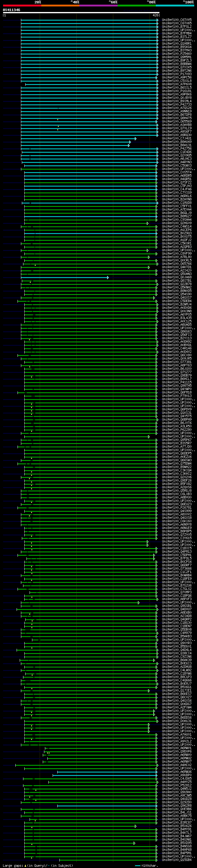
Task: Select hit label UniRef100_P41115
Action: tap(177, 382)
